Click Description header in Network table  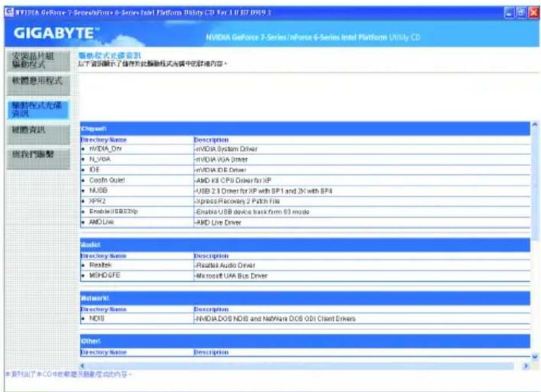click(211, 309)
